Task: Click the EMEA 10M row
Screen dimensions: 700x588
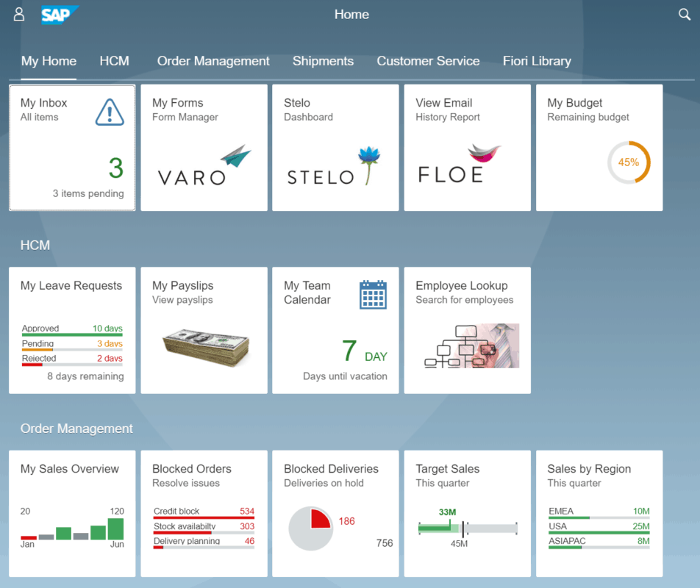Action: [599, 512]
